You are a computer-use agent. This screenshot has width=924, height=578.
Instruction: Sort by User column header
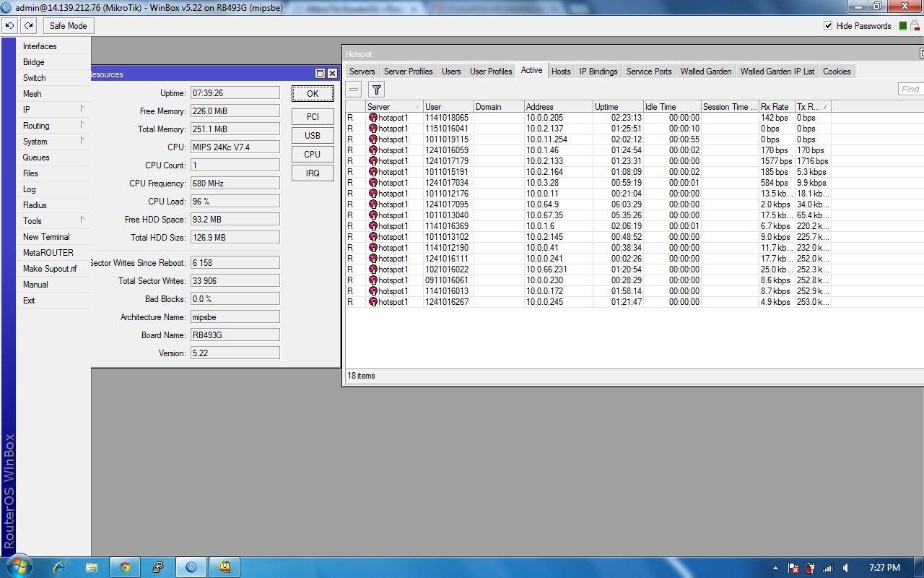(x=448, y=107)
